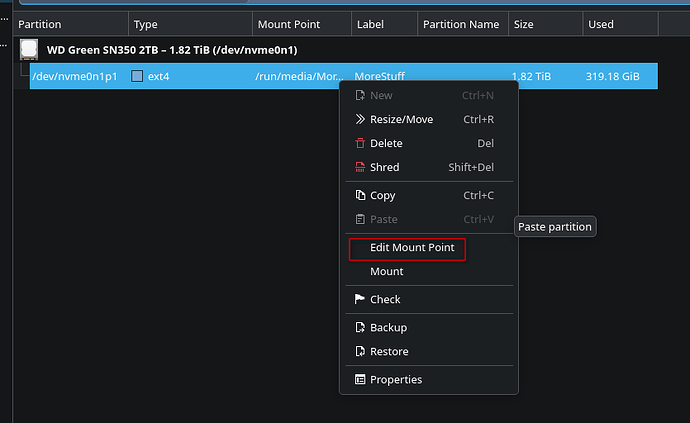Select the WD Green SN350 2TB device row
Image resolution: width=690 pixels, height=423 pixels.
coord(344,50)
